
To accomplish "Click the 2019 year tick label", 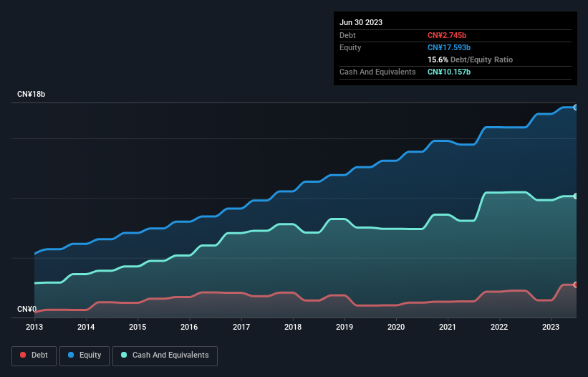I will coord(344,327).
